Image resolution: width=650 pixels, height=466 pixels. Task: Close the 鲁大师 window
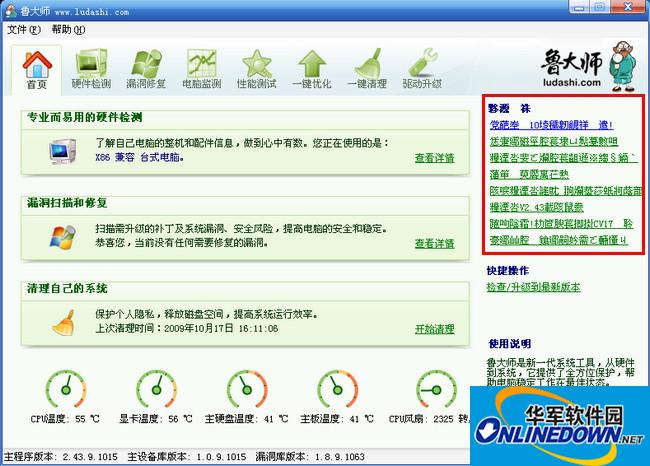point(628,7)
